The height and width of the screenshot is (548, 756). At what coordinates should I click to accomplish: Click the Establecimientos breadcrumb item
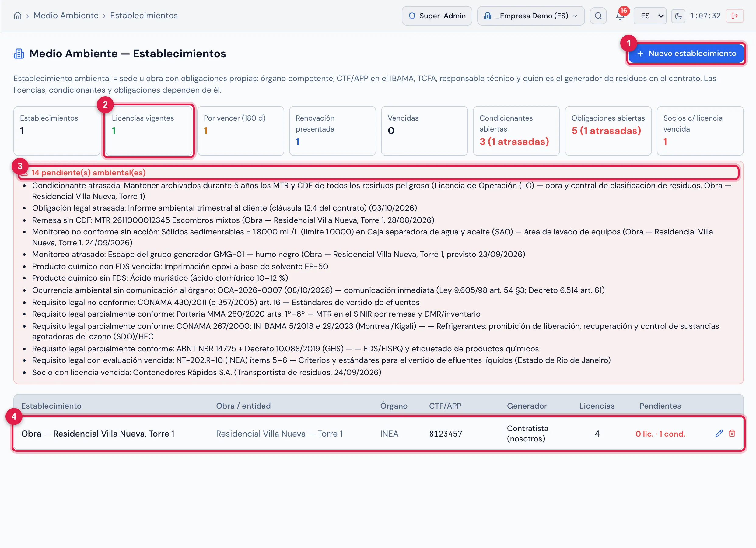[144, 15]
